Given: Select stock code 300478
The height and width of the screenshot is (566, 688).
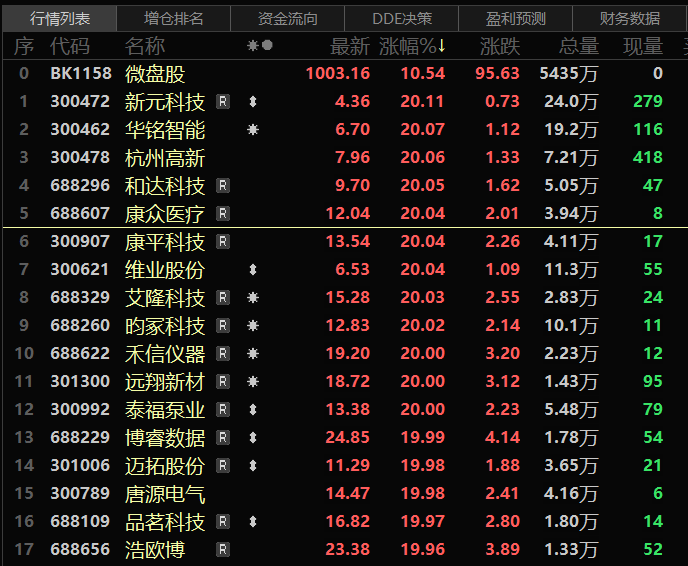Looking at the screenshot, I should point(79,158).
